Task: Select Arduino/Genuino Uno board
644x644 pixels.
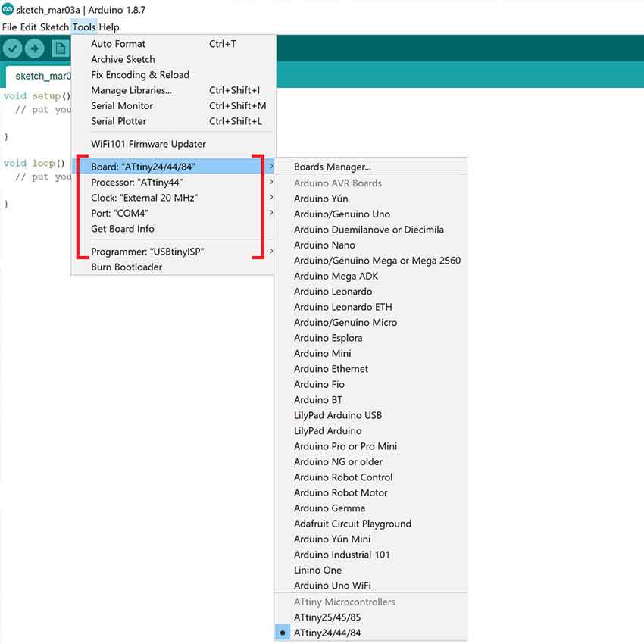Action: [x=370, y=214]
